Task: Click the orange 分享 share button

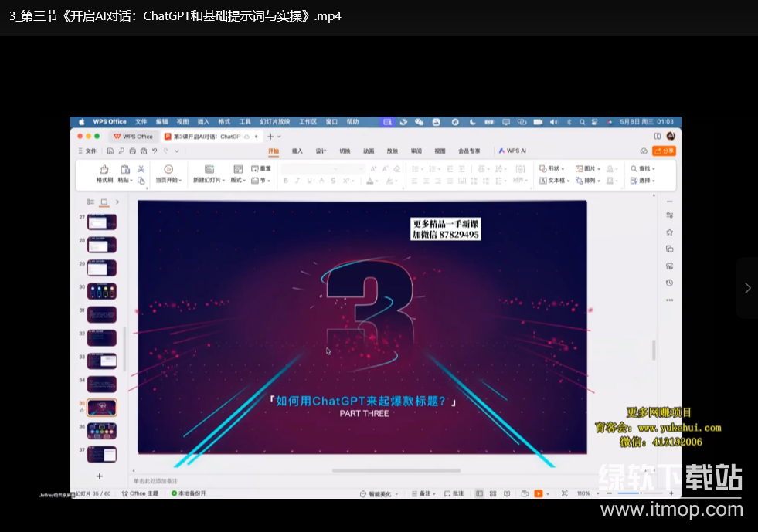Action: 664,151
